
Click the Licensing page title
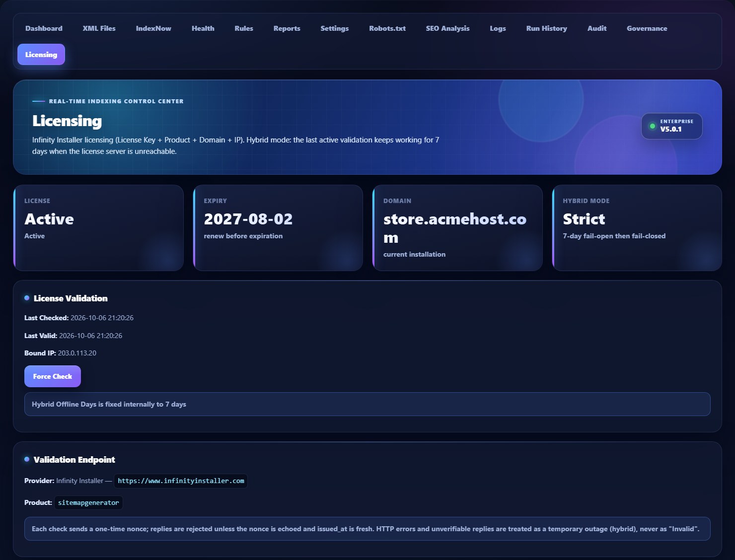click(67, 121)
